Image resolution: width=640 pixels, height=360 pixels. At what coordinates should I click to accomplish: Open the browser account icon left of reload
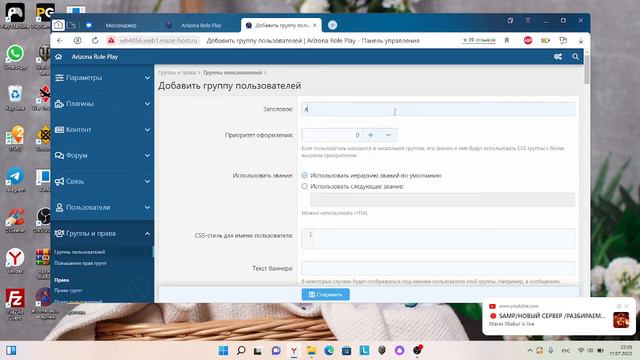tap(78, 40)
